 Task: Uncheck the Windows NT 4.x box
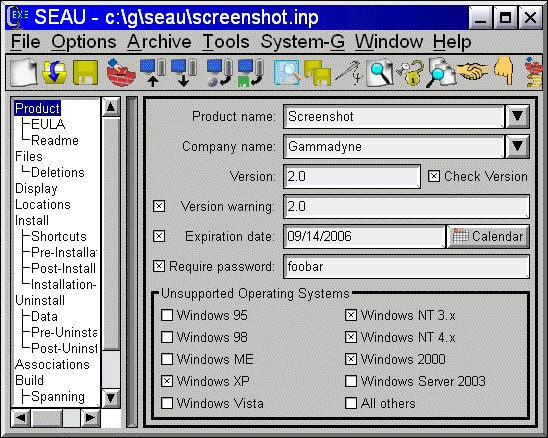(x=351, y=337)
